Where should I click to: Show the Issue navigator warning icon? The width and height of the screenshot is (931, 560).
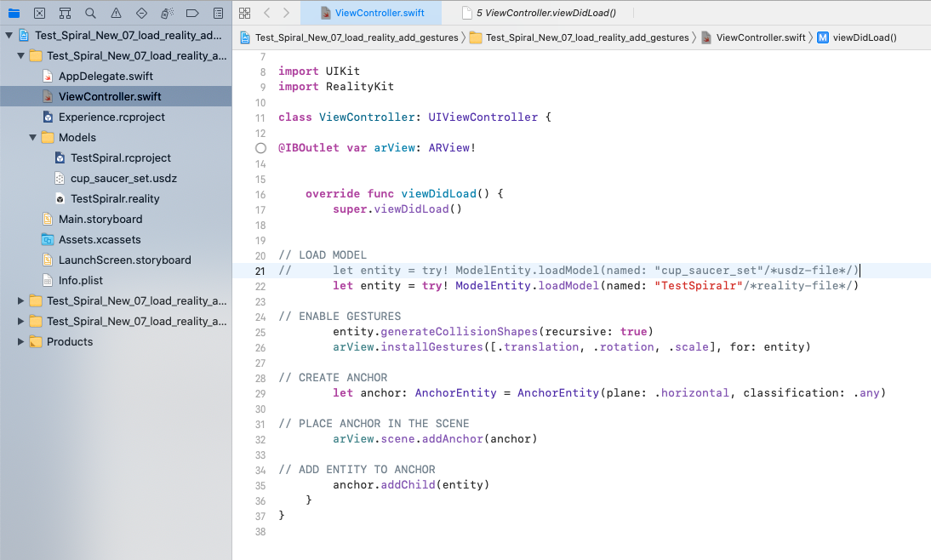(116, 13)
